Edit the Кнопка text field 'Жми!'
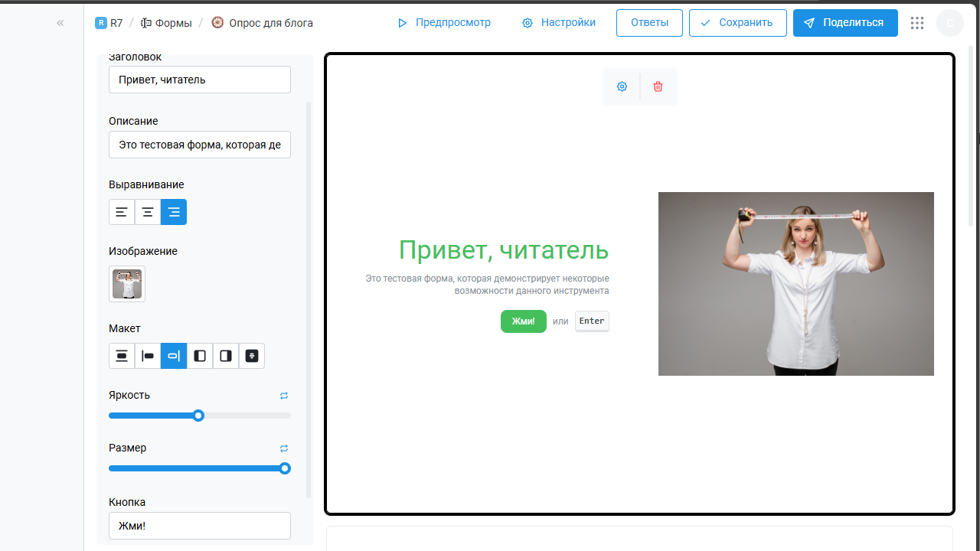980x551 pixels. click(200, 526)
